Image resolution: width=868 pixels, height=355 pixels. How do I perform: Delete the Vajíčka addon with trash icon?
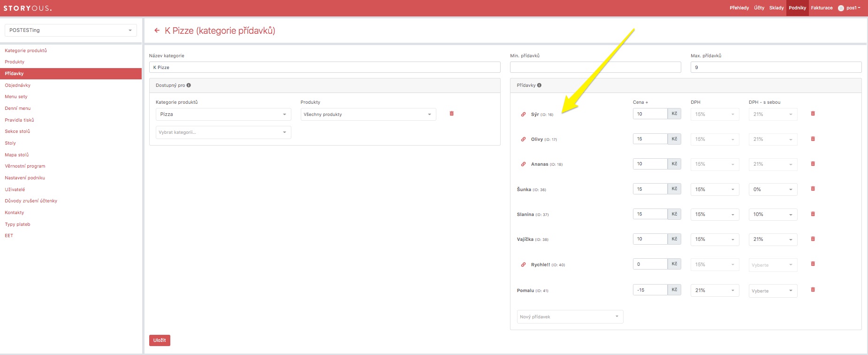tap(813, 239)
